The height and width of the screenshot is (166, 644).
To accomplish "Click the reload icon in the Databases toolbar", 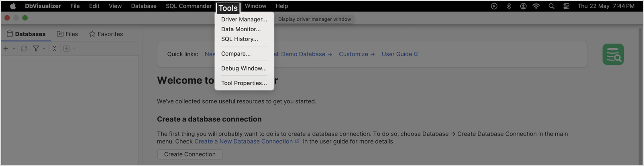I will click(x=24, y=49).
